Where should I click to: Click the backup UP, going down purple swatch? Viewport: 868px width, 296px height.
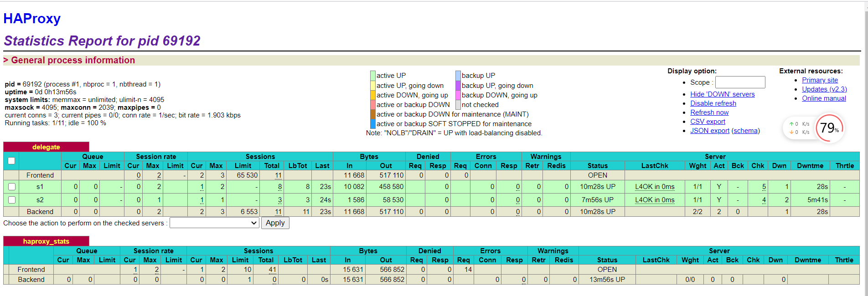458,86
